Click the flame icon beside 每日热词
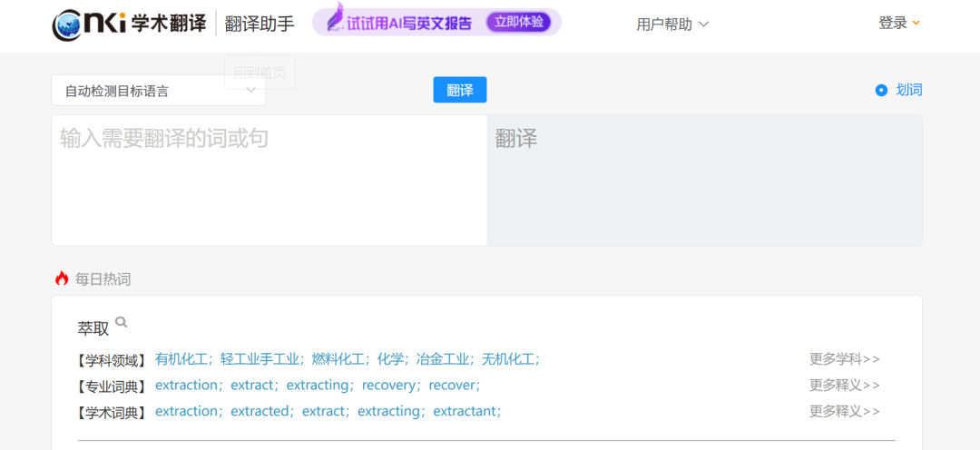Viewport: 980px width, 450px height. pyautogui.click(x=62, y=279)
